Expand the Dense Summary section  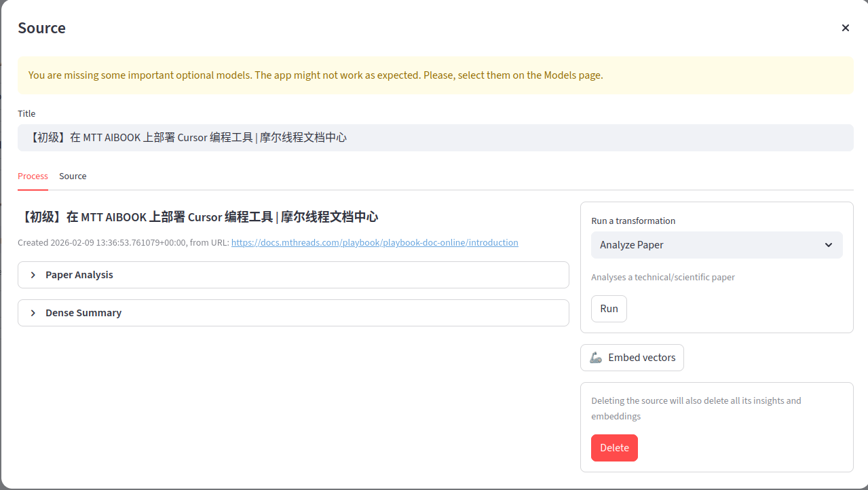293,313
